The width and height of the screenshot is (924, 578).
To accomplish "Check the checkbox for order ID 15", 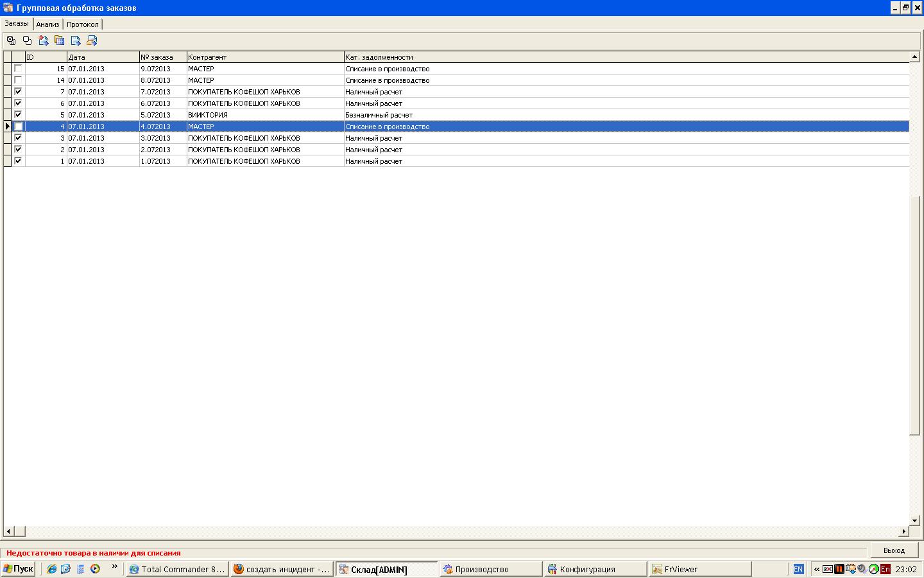I will [x=18, y=68].
